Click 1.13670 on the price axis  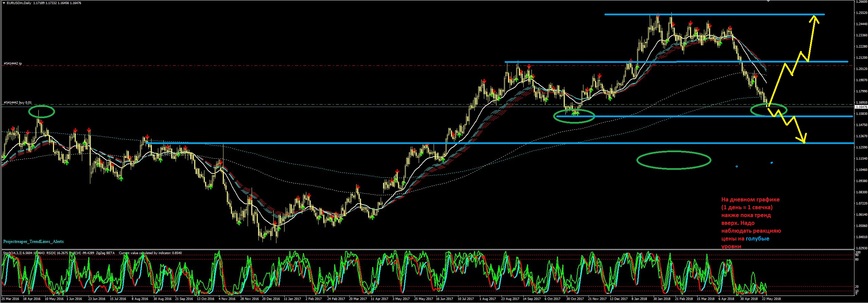(861, 136)
